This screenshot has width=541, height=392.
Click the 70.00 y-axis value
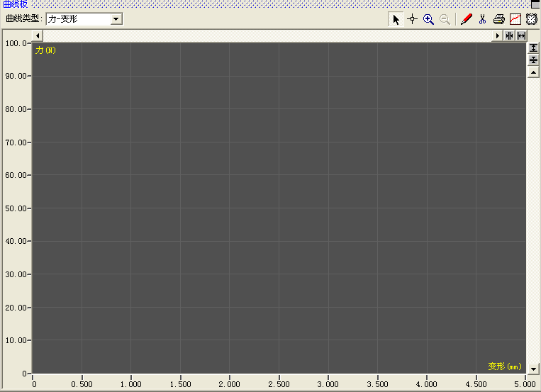click(x=16, y=142)
